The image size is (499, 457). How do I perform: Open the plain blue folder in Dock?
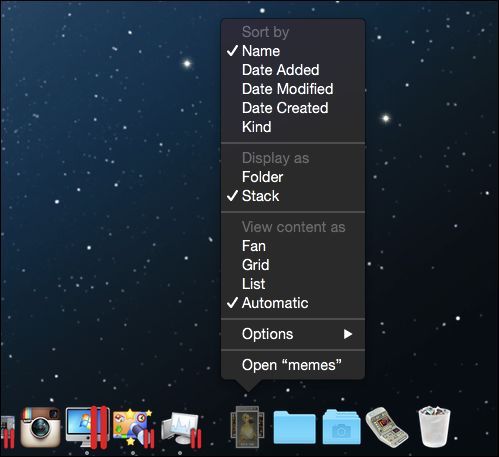click(x=295, y=427)
